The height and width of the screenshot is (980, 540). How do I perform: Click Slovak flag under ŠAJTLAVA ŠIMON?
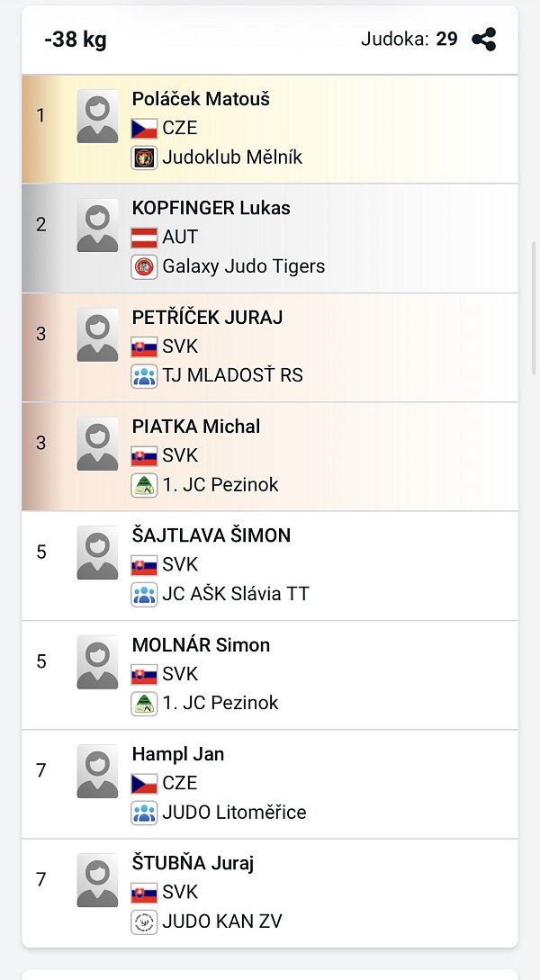coord(144,565)
